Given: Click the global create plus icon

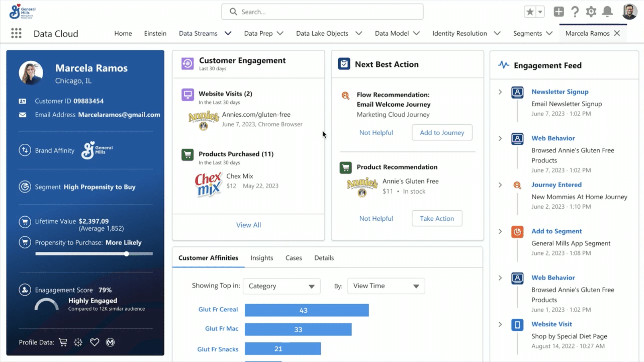Looking at the screenshot, I should point(558,12).
